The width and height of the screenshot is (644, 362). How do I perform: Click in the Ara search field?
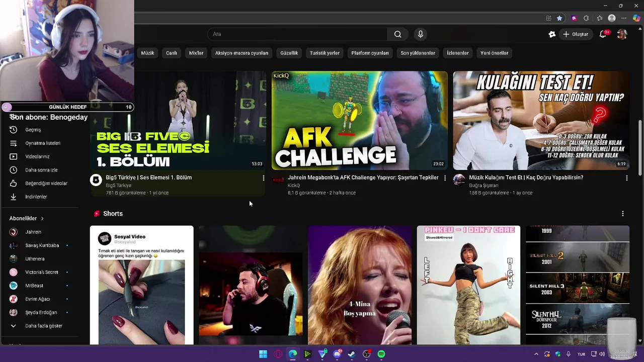point(297,34)
